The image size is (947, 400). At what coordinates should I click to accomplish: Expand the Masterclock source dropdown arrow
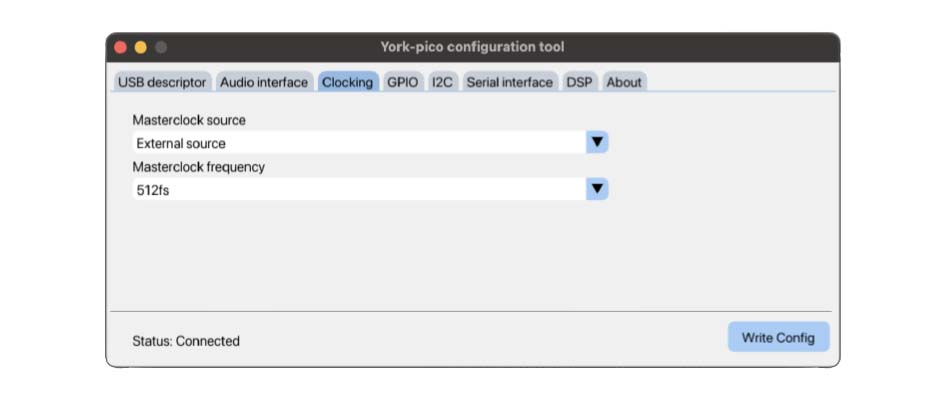pyautogui.click(x=597, y=142)
